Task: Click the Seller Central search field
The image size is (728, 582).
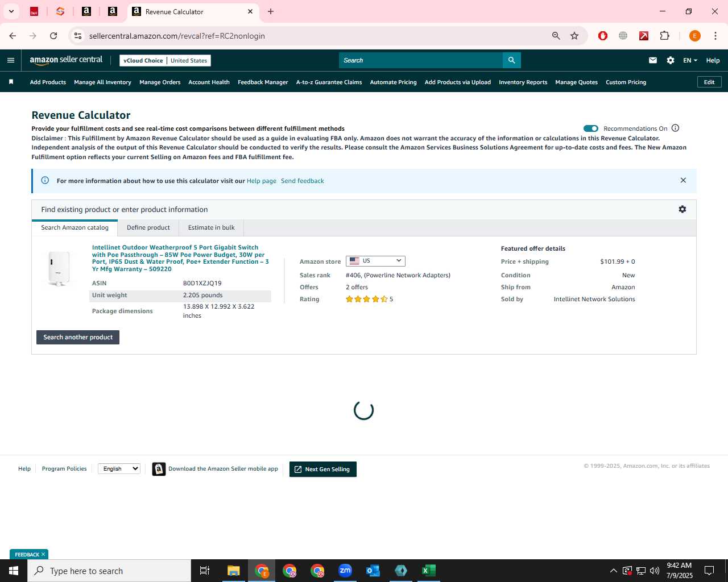Action: pos(421,60)
